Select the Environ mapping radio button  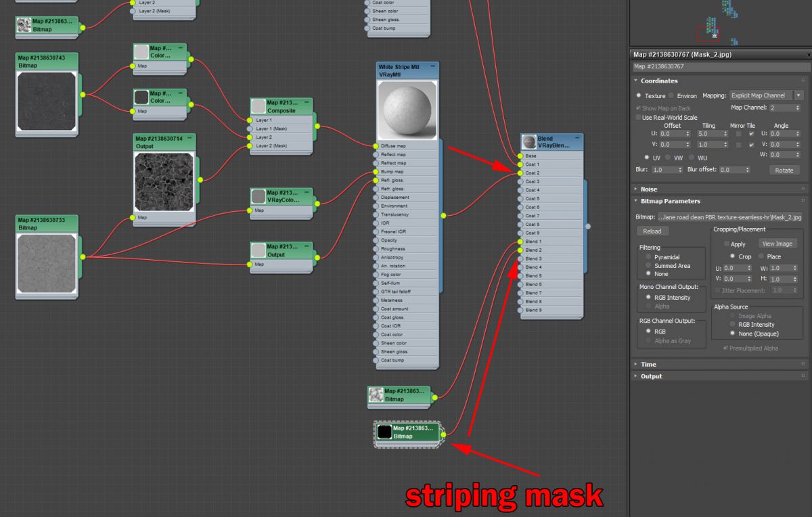pos(671,96)
